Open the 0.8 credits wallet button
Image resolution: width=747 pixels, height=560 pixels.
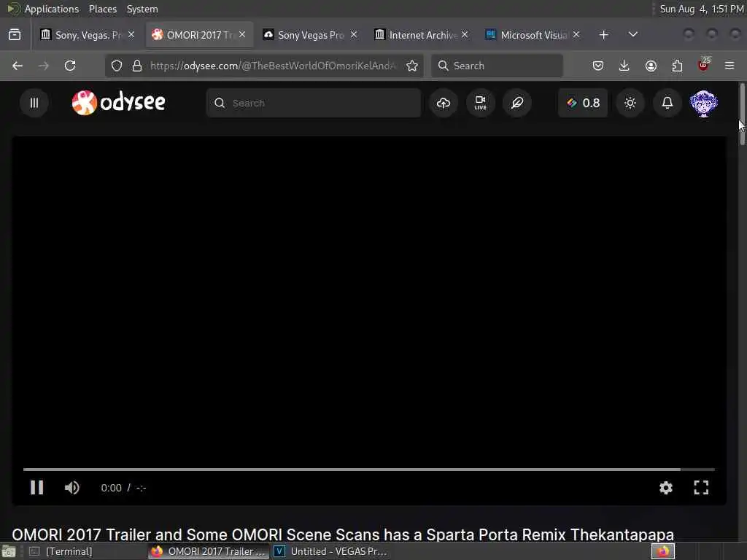click(583, 103)
